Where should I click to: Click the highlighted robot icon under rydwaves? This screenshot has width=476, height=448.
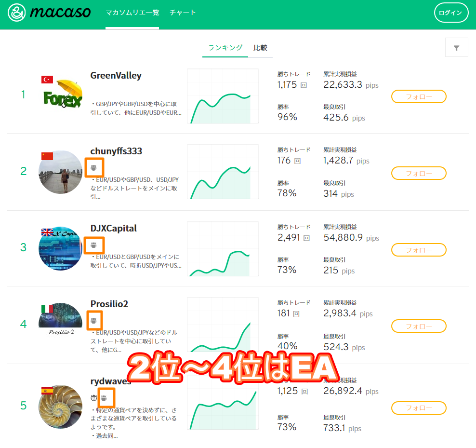(x=104, y=398)
